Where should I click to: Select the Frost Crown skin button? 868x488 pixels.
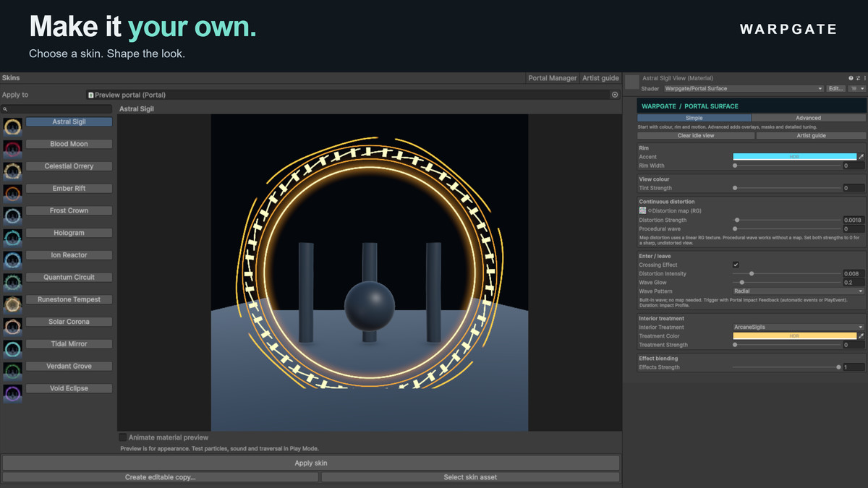coord(69,210)
